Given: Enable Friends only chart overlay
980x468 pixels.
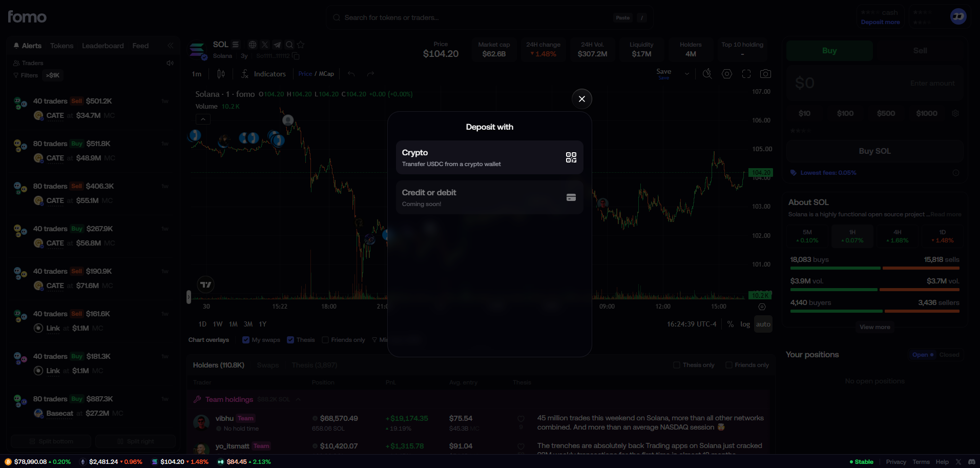Looking at the screenshot, I should (x=325, y=340).
